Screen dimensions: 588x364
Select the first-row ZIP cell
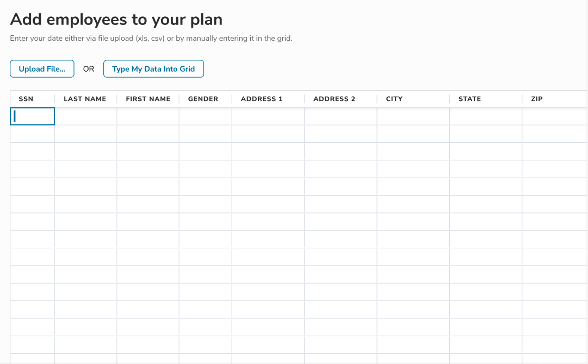pyautogui.click(x=554, y=116)
